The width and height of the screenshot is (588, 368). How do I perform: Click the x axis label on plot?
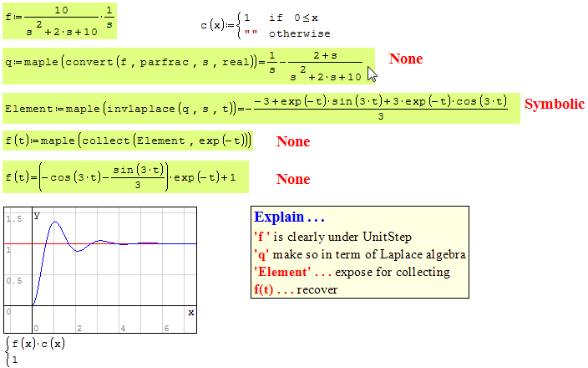(190, 312)
